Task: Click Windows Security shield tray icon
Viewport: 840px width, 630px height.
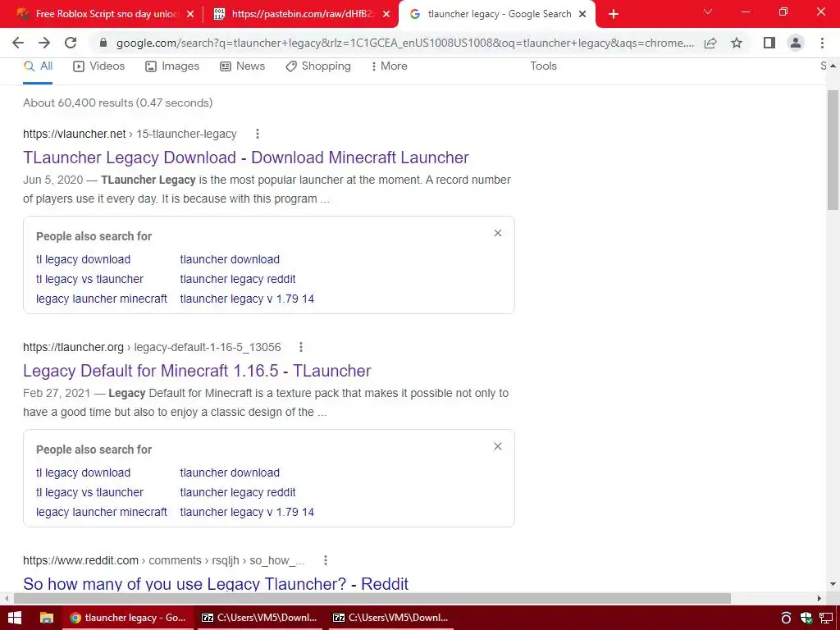Action: pyautogui.click(x=806, y=618)
